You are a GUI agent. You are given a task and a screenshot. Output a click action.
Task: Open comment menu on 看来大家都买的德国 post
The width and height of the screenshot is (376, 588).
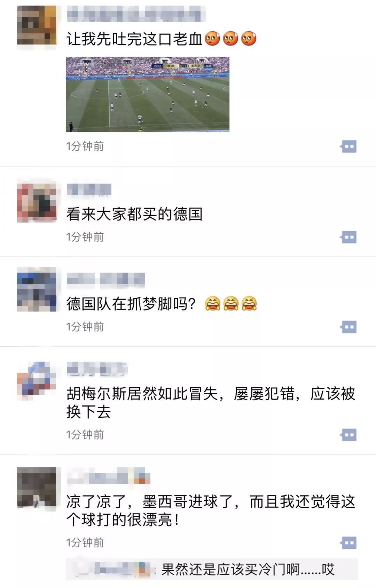pyautogui.click(x=348, y=237)
